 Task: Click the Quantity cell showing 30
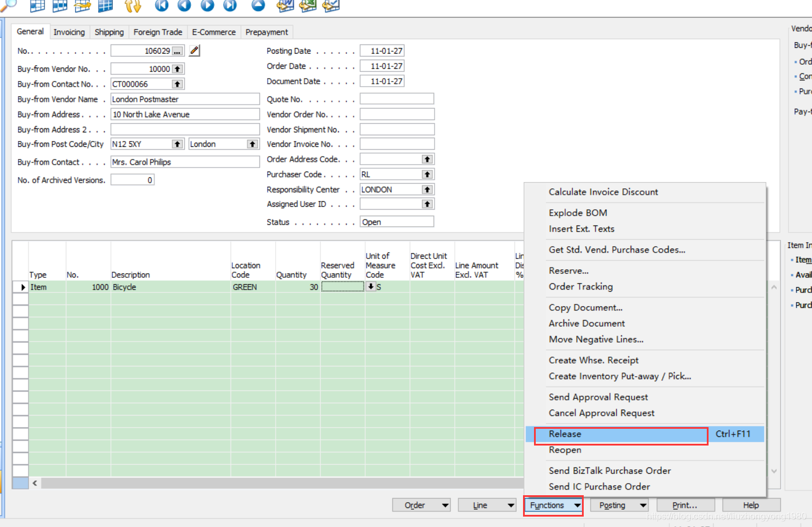[x=298, y=287]
